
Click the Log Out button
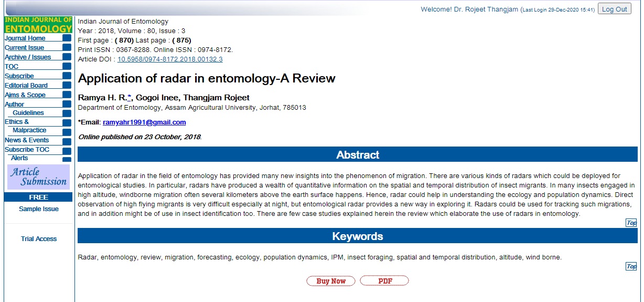coord(614,9)
